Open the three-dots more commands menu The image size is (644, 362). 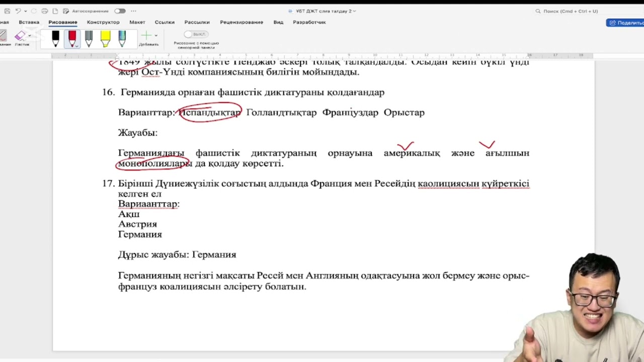[133, 11]
